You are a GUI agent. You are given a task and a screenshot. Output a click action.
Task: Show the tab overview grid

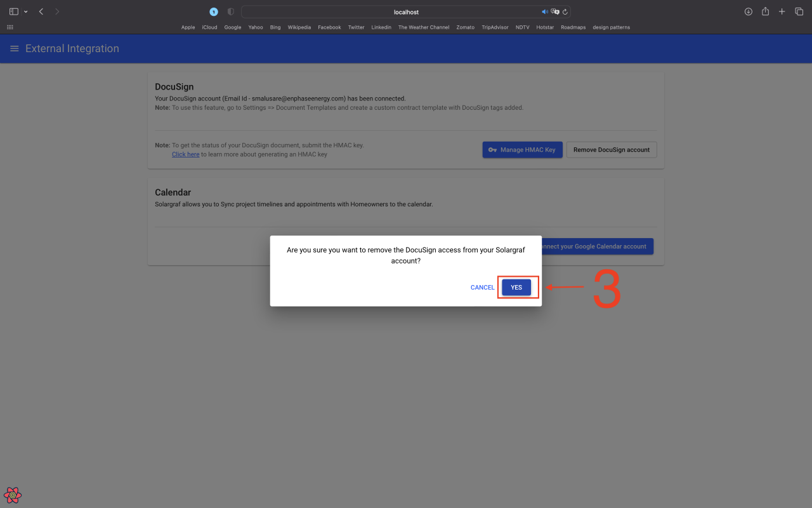coord(799,11)
